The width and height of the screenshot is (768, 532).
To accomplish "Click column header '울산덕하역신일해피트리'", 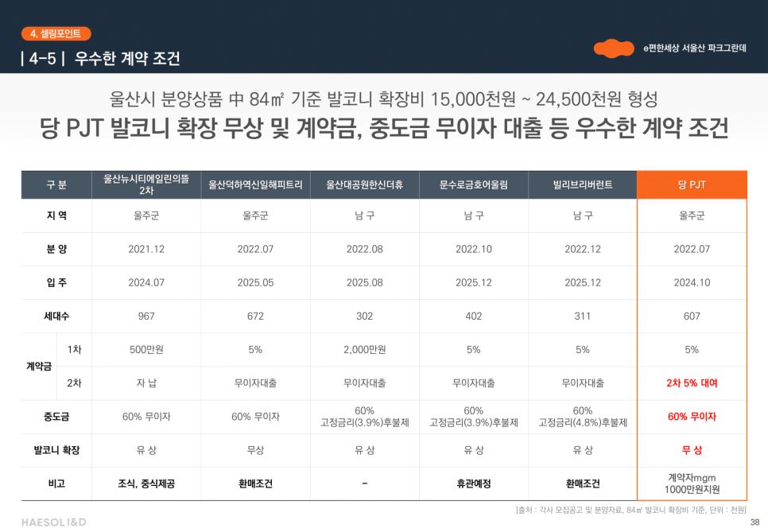I will click(x=255, y=184).
